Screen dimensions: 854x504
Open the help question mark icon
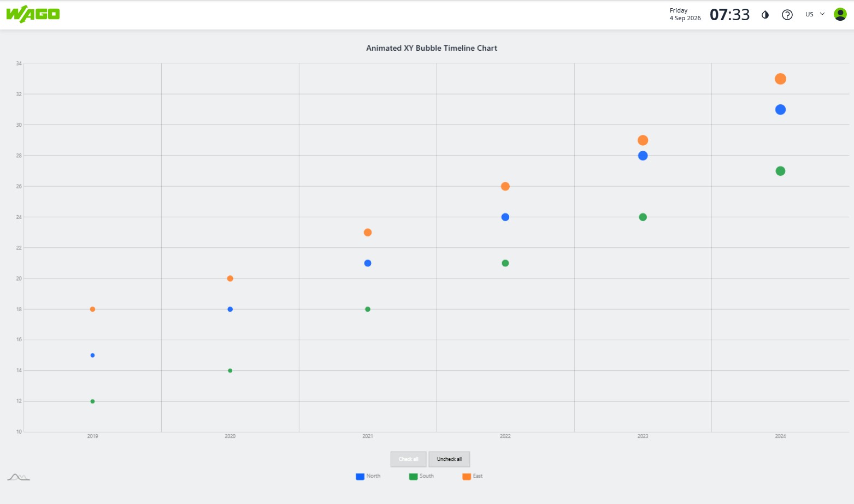click(x=787, y=15)
